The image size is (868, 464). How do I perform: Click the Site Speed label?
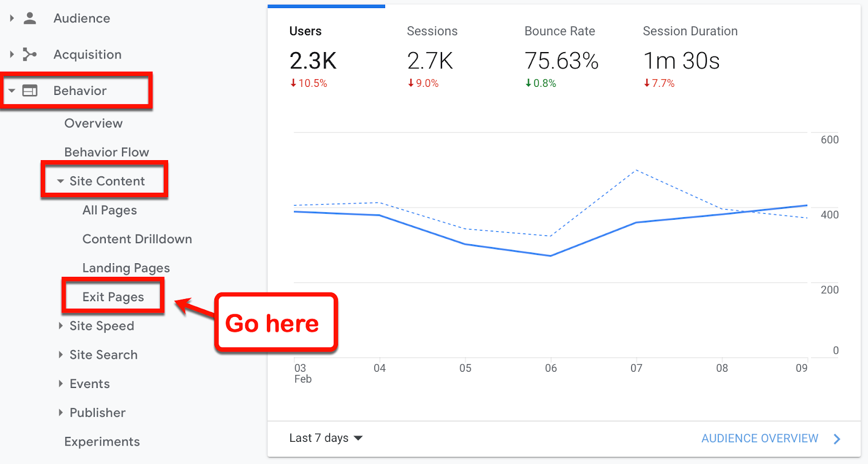pos(101,326)
